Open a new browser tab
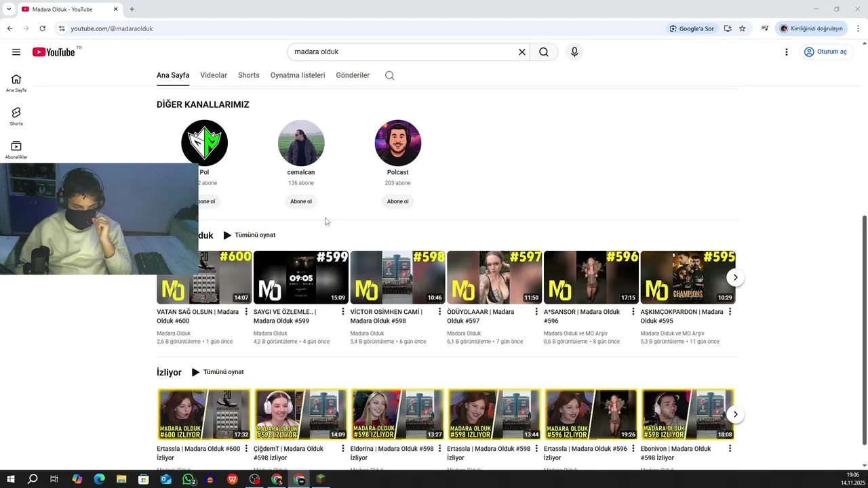 [x=132, y=9]
